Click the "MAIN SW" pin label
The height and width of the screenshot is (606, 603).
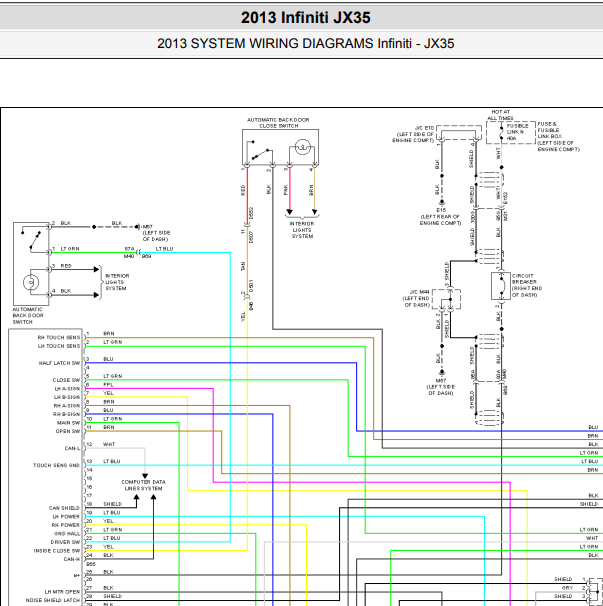point(68,423)
